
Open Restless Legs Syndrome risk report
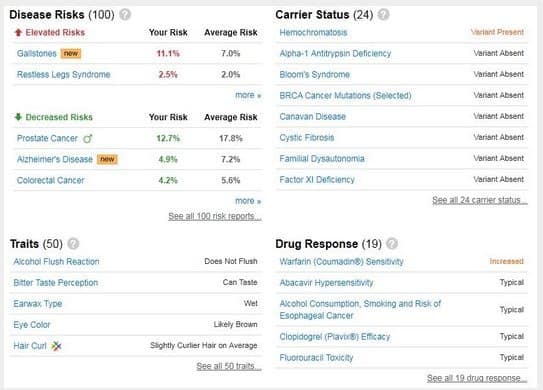64,74
